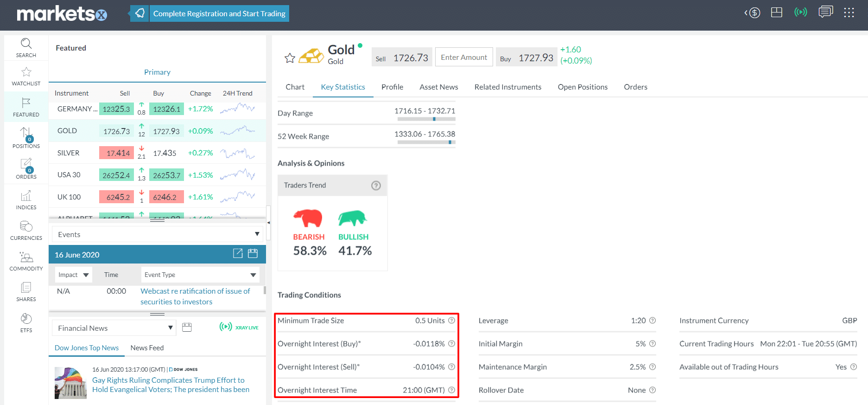The width and height of the screenshot is (868, 405).
Task: Click the Enter Amount field
Action: (464, 57)
